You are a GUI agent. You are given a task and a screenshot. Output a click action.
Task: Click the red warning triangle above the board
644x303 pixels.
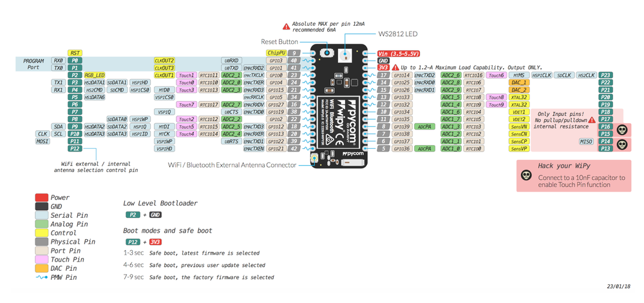click(286, 26)
